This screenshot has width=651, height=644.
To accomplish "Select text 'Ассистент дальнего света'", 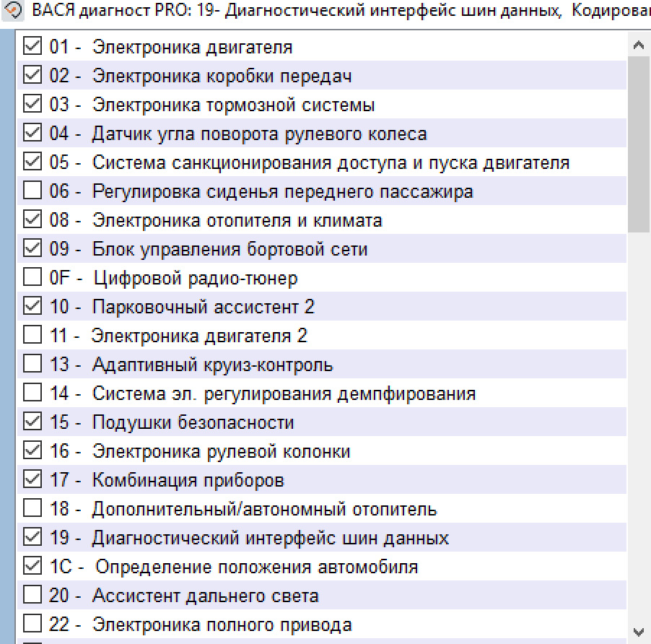I will coord(206,596).
